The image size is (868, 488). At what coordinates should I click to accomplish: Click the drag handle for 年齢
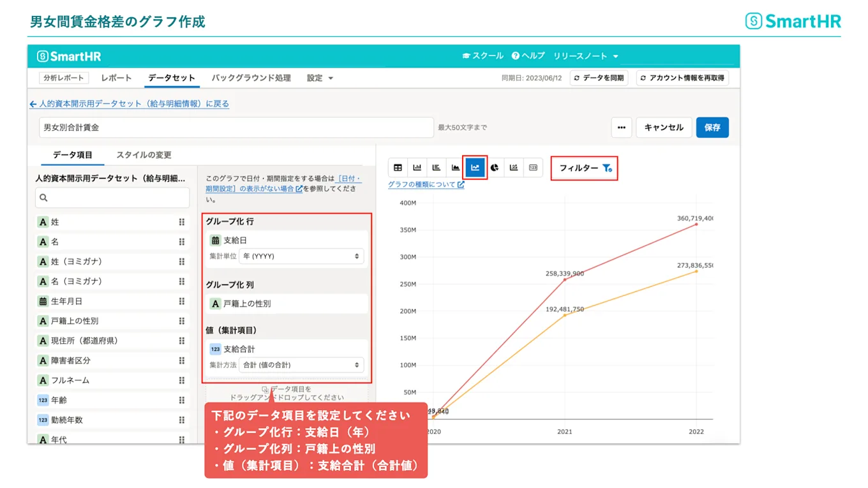click(182, 400)
